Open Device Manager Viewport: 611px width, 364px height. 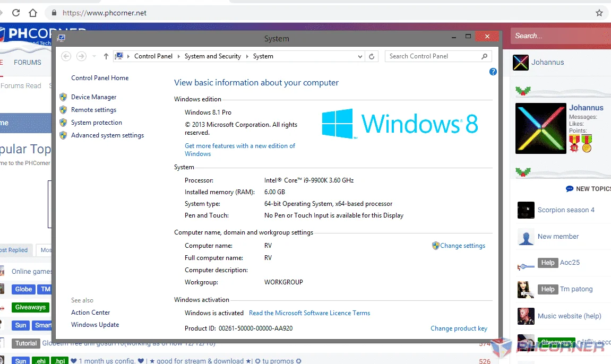(93, 97)
